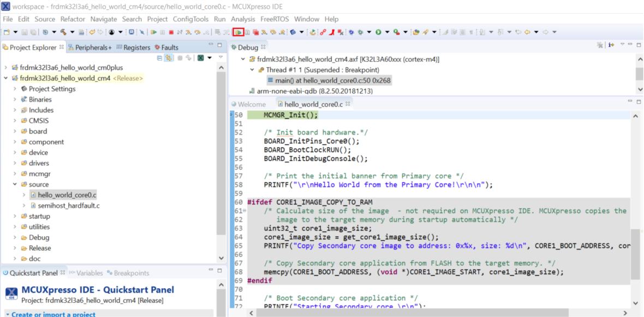Click the yellow Back navigation arrow
The width and height of the screenshot is (644, 317).
(x=527, y=32)
